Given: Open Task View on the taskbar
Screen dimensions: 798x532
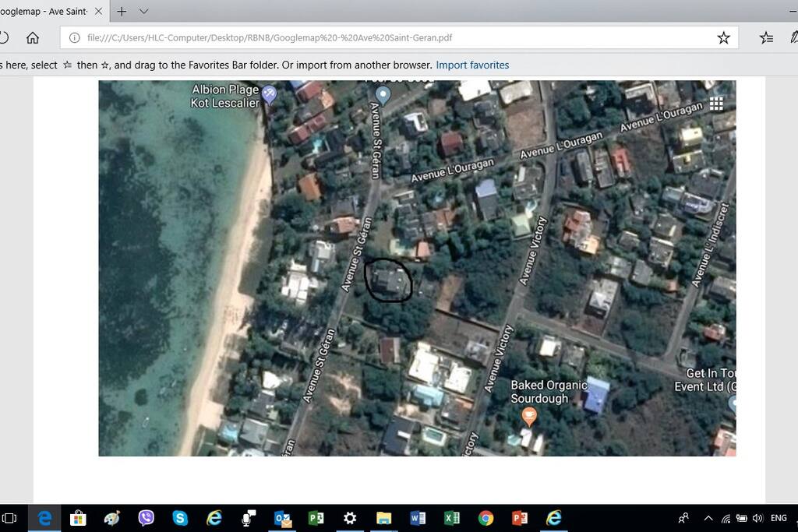Looking at the screenshot, I should (x=9, y=518).
